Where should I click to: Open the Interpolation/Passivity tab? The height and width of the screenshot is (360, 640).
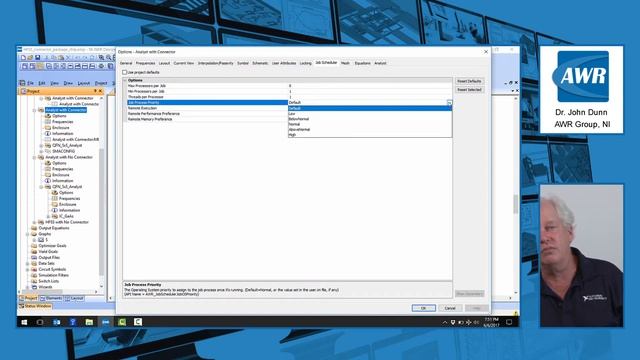click(216, 63)
